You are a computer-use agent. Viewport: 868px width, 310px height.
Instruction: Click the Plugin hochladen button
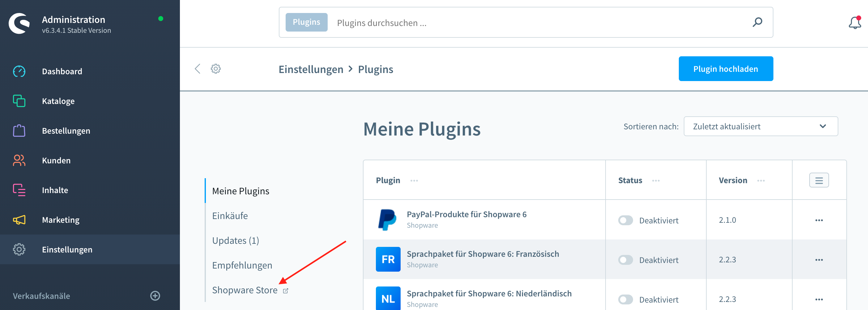(x=725, y=69)
